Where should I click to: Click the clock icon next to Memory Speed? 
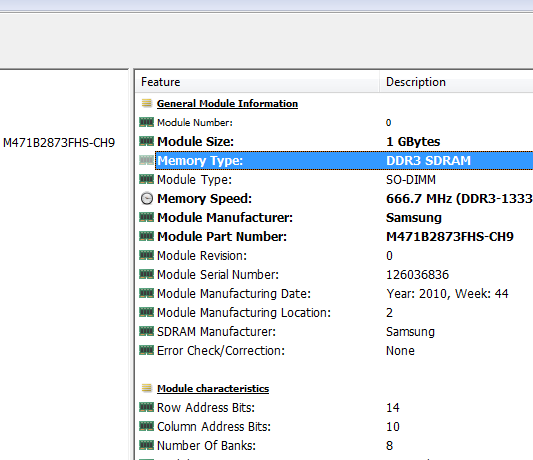point(147,199)
